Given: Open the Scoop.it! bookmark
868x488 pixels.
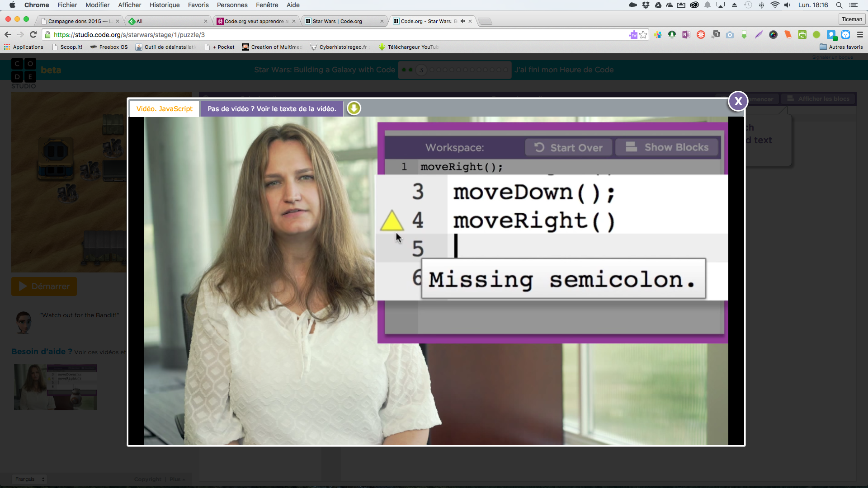Looking at the screenshot, I should (x=67, y=47).
